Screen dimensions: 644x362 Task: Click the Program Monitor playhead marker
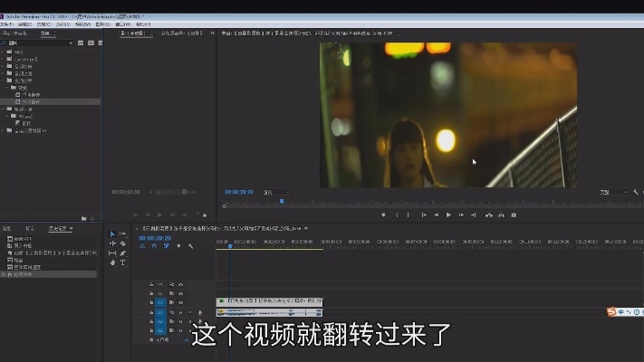click(x=282, y=202)
